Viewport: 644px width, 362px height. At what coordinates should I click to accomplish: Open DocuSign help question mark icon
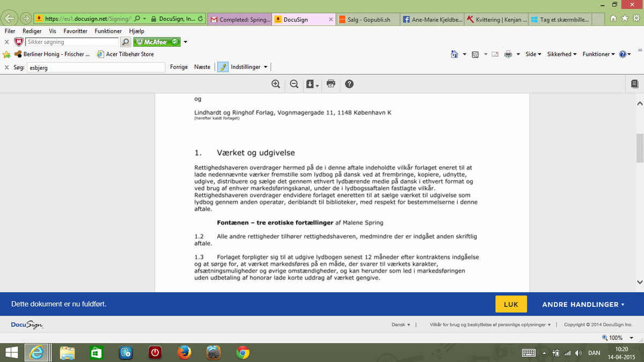coord(349,84)
